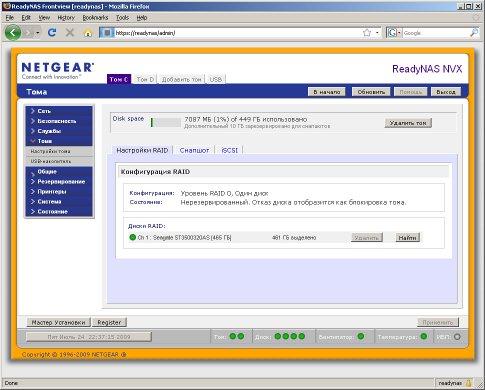Screen dimensions: 485x390
Task: Click the Удалить disk button
Action: pos(367,237)
